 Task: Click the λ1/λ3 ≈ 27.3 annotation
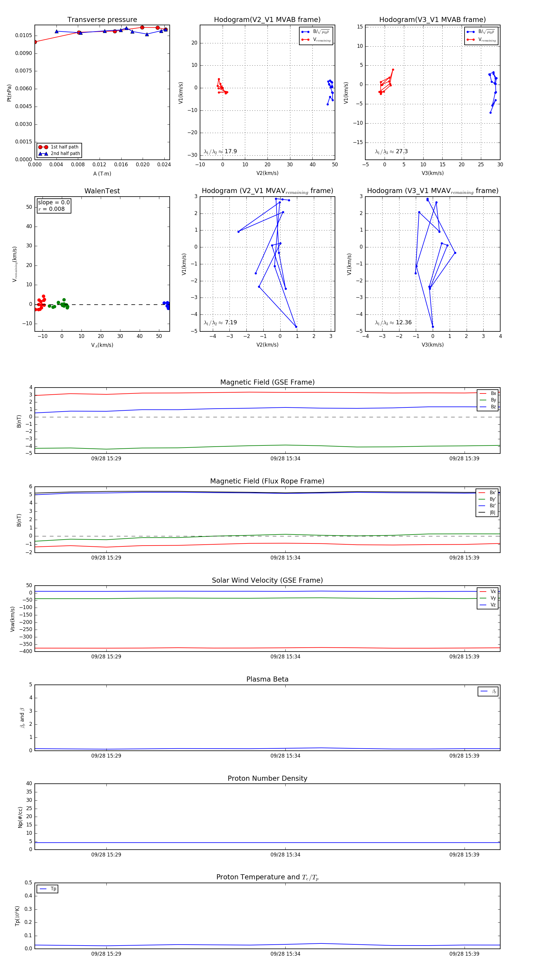pos(391,151)
